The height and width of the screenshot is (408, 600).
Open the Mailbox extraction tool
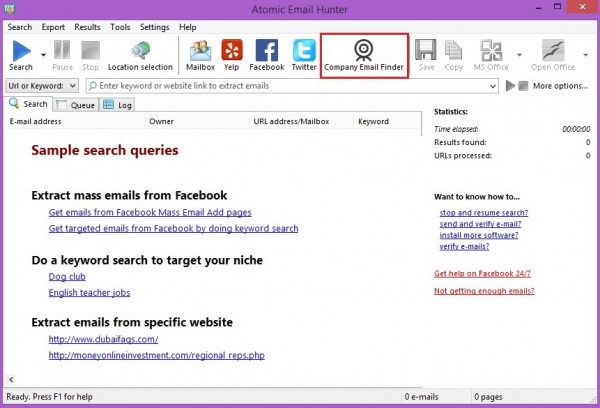click(x=200, y=51)
